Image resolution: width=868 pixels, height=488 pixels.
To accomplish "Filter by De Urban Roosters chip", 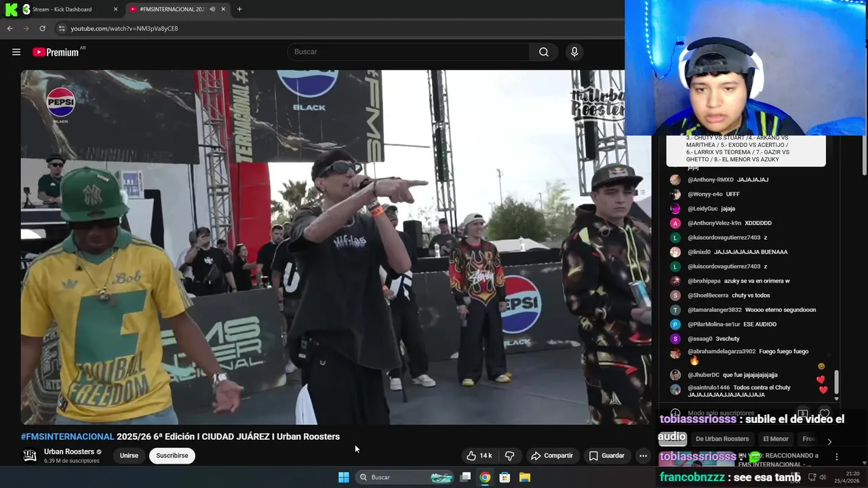I will tap(722, 439).
